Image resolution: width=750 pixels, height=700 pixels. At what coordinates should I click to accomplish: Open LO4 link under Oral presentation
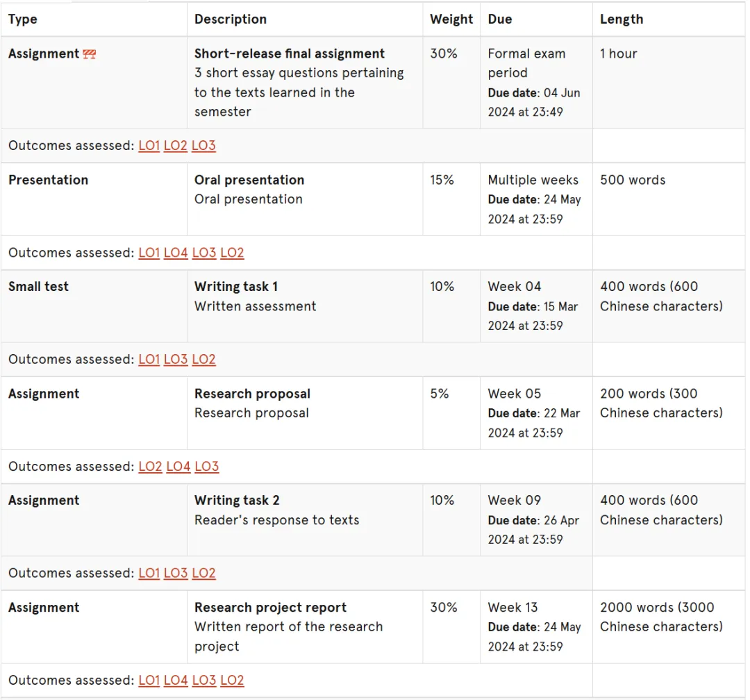point(176,253)
